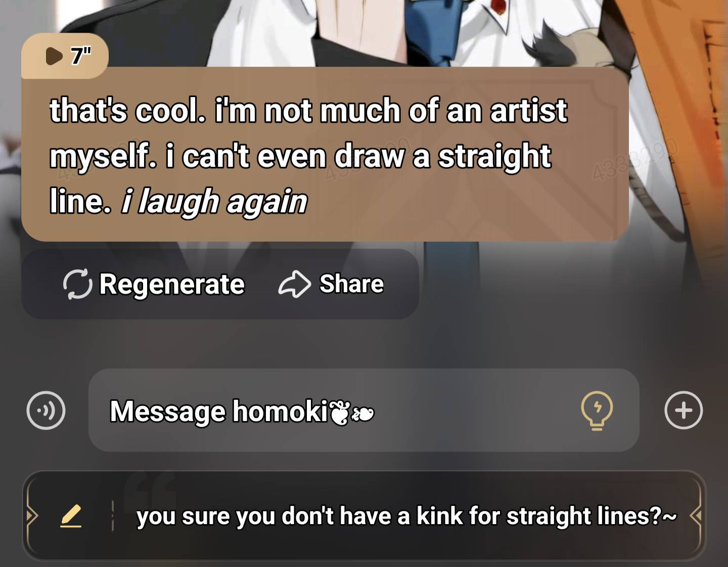Click the Regenerate text label
The width and height of the screenshot is (728, 567).
pyautogui.click(x=172, y=285)
